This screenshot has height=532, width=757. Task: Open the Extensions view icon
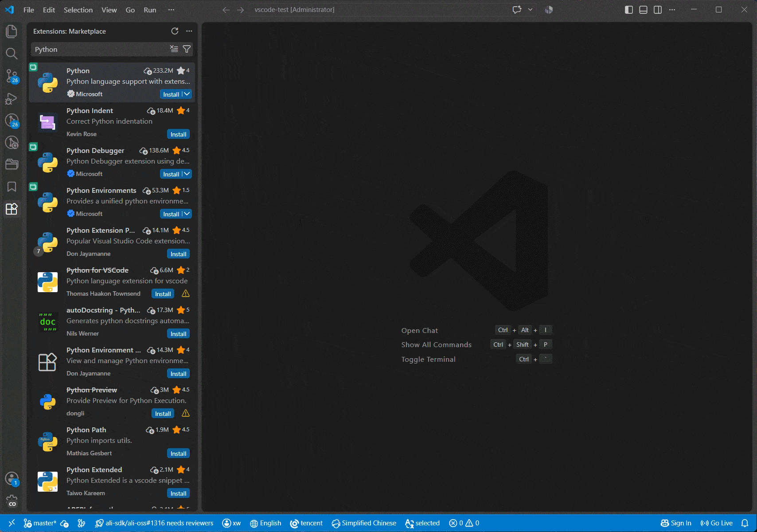tap(12, 209)
